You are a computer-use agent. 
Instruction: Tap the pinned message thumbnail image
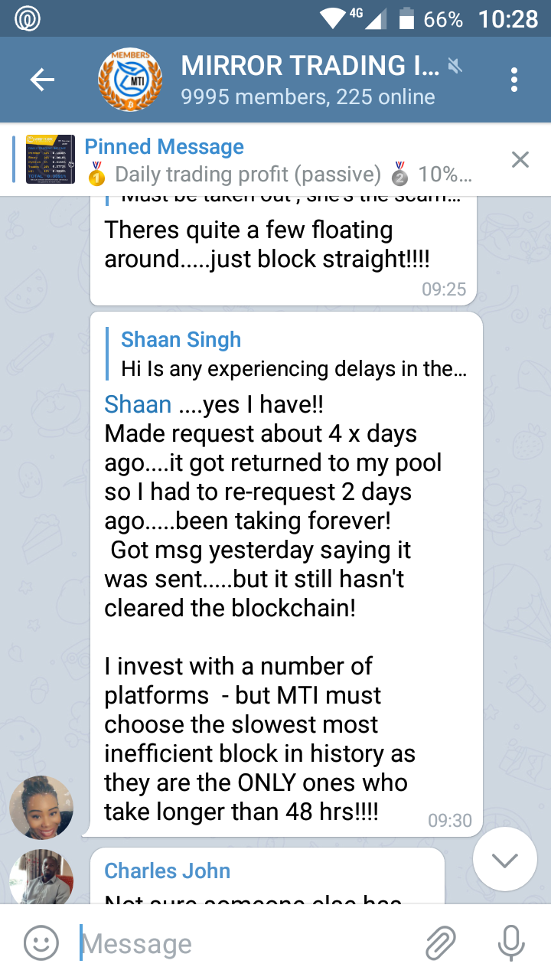pyautogui.click(x=51, y=159)
